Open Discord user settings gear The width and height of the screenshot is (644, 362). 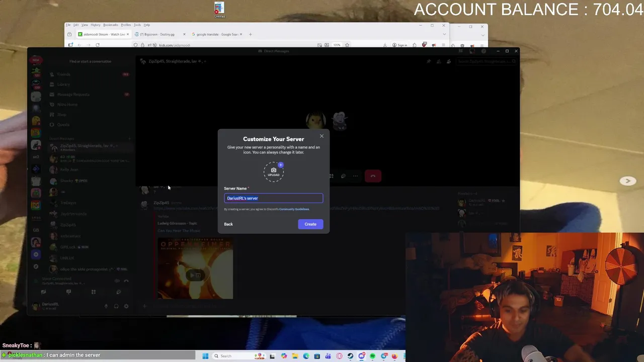(x=126, y=306)
